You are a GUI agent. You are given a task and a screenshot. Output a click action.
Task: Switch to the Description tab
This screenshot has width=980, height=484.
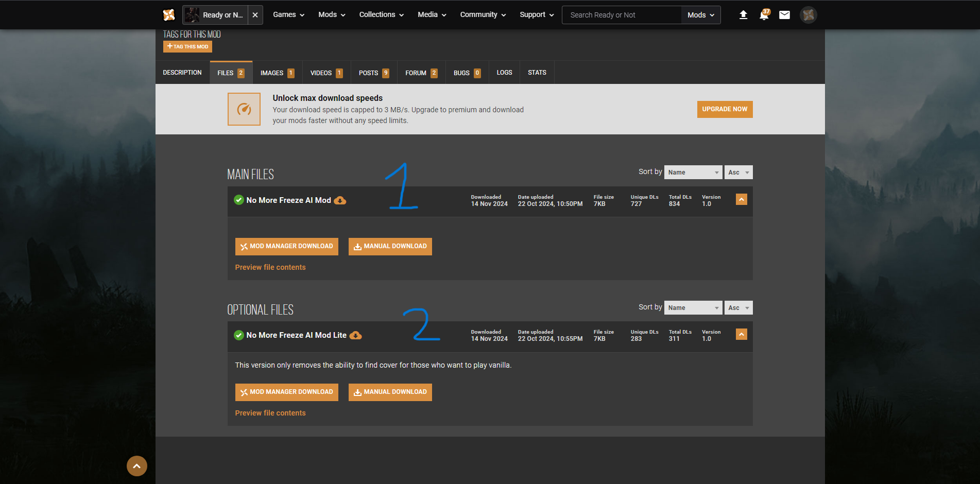(182, 73)
